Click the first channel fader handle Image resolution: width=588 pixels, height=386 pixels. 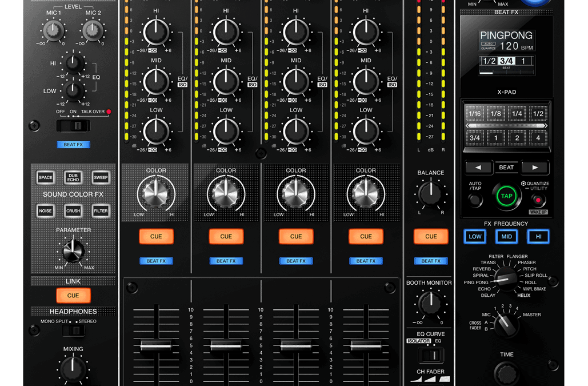[155, 346]
